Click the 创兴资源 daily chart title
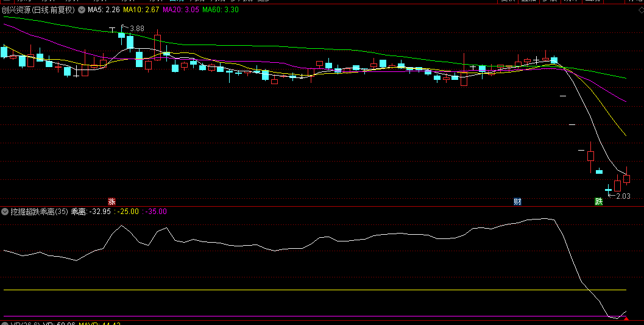Viewport: 644px width, 325px height. click(x=38, y=10)
